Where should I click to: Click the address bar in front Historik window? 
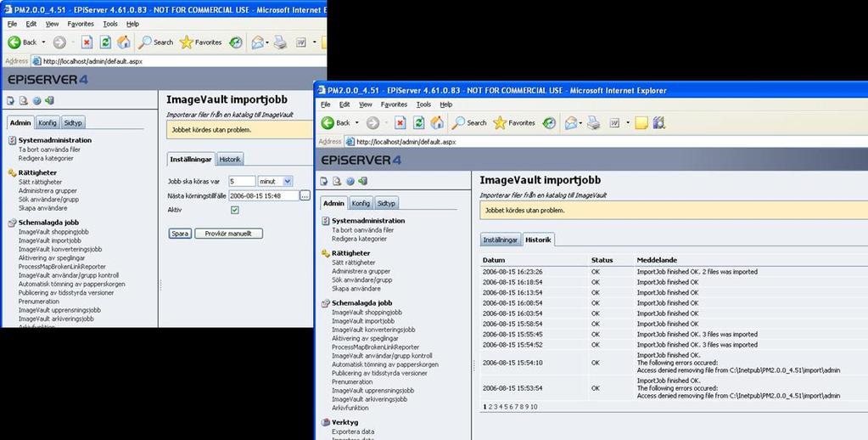click(x=606, y=142)
